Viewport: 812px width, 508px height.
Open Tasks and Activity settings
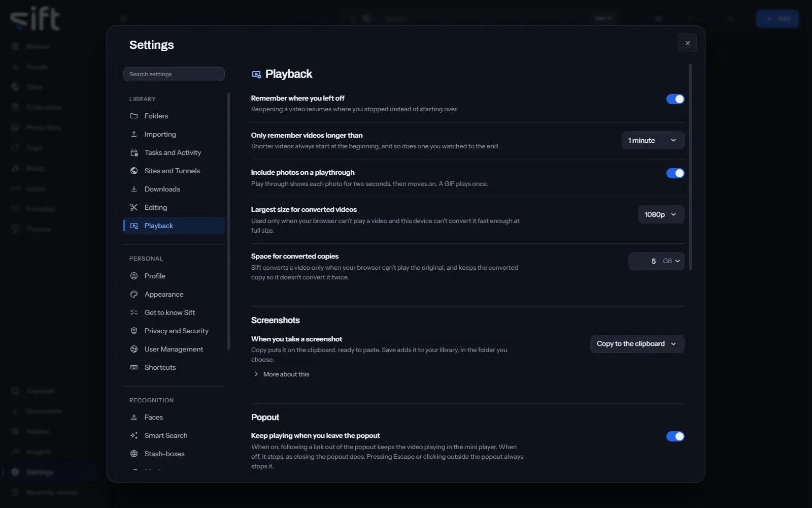[174, 152]
